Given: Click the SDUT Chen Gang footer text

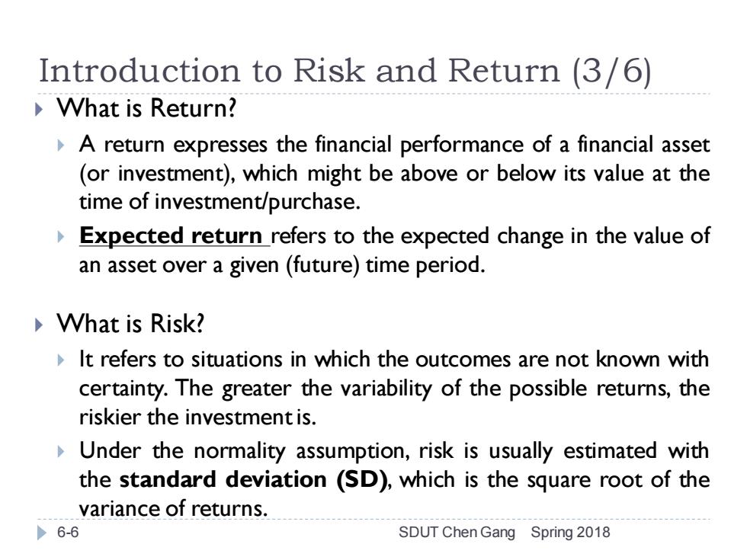Looking at the screenshot, I should (x=457, y=533).
